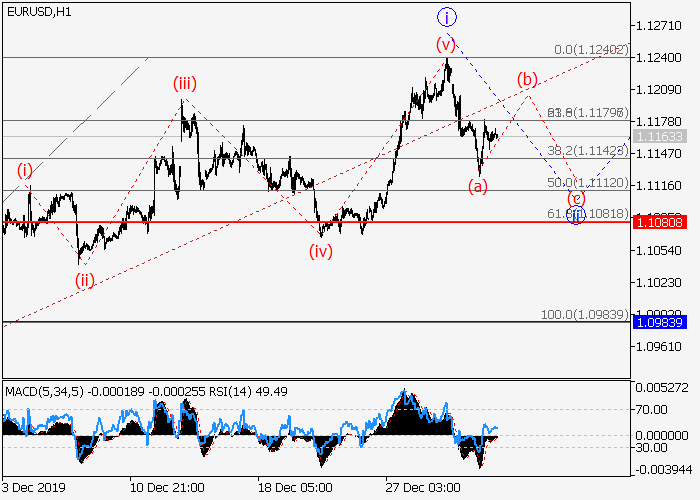Click the red (b) wave label

click(527, 79)
